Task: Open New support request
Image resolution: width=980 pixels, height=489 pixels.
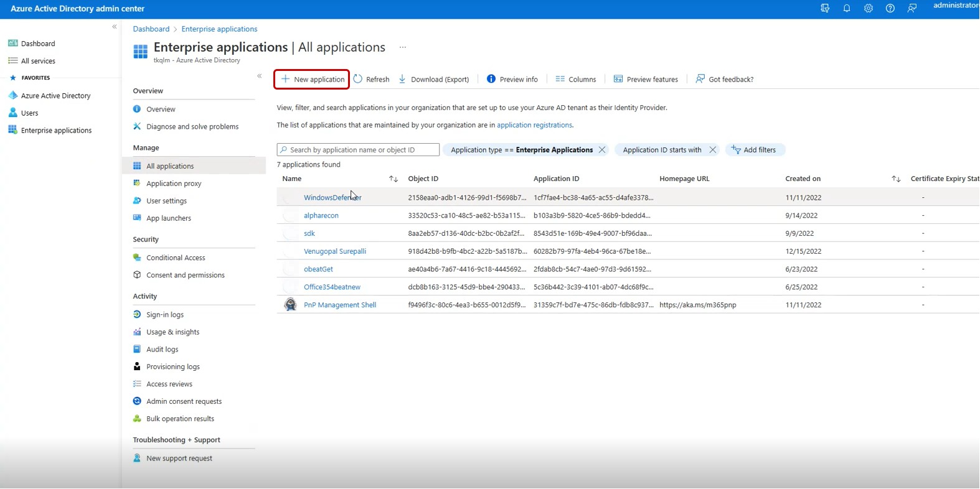Action: tap(179, 459)
